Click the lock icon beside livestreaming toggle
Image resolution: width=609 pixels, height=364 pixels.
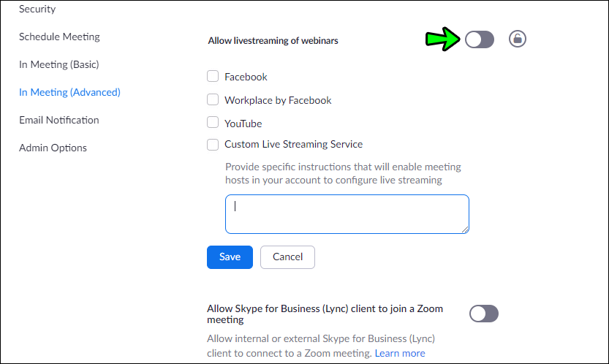pos(518,39)
